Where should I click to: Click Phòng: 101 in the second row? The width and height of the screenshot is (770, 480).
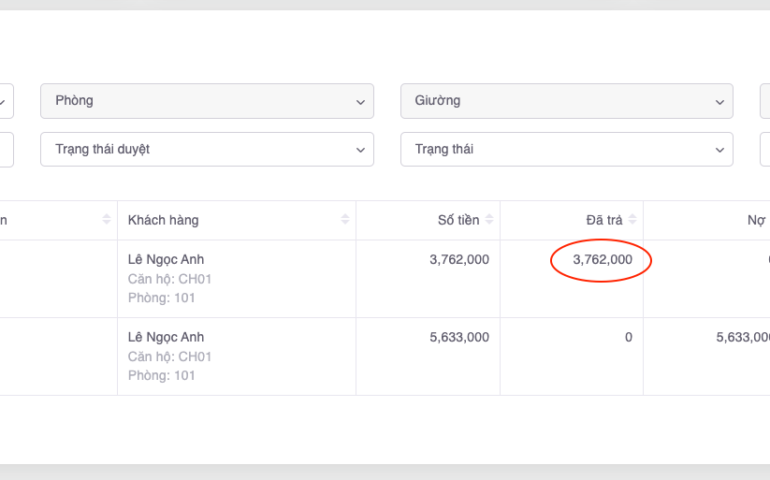point(161,376)
